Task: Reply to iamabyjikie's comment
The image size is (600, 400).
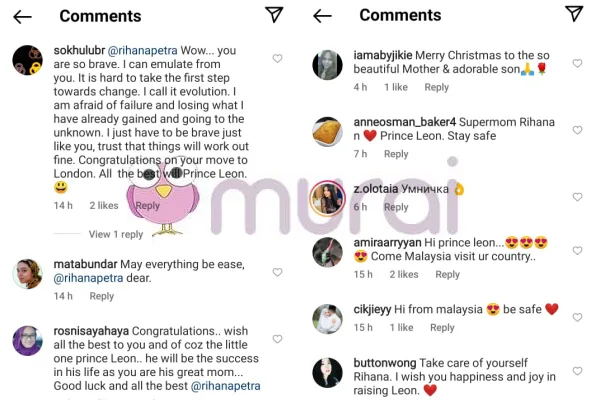Action: [x=437, y=87]
